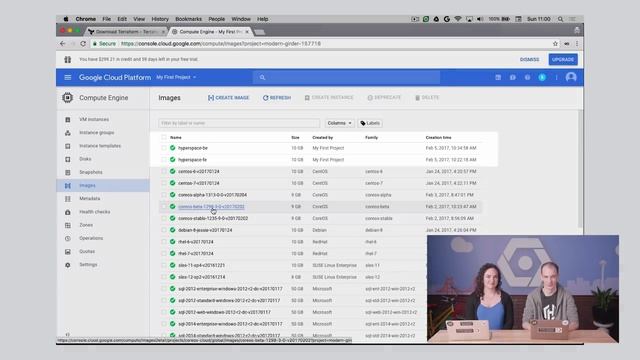This screenshot has height=360, width=640.
Task: Go back in Chrome
Action: click(62, 44)
